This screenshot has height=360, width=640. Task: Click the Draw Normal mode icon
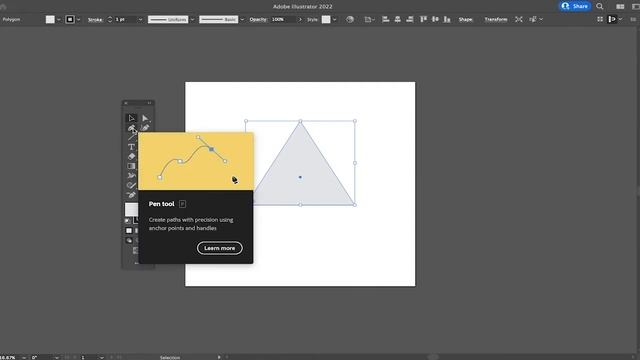point(129,240)
